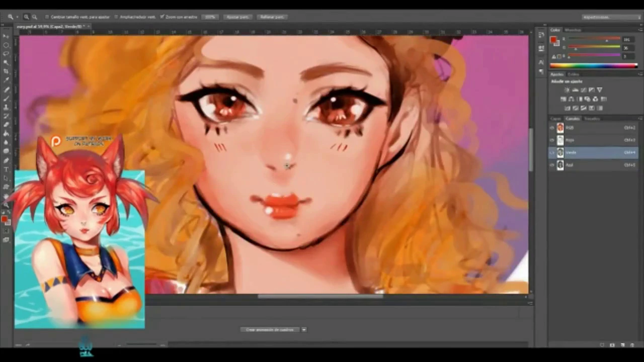This screenshot has height=362, width=644.
Task: Select the Type tool
Action: pyautogui.click(x=6, y=169)
